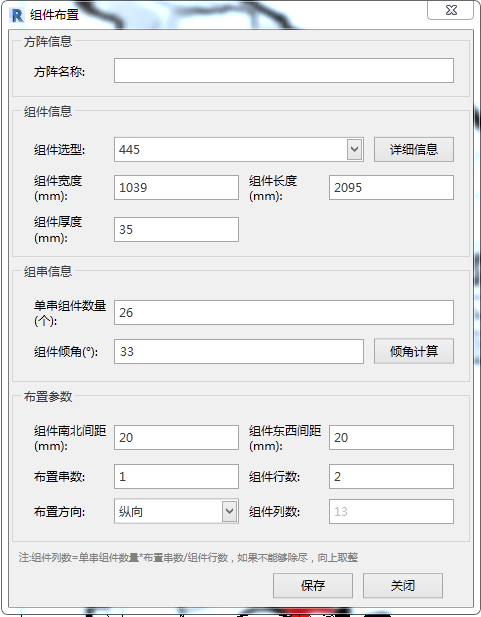Click the 倾角计算 button
Viewport: 481px width, 617px height.
414,351
